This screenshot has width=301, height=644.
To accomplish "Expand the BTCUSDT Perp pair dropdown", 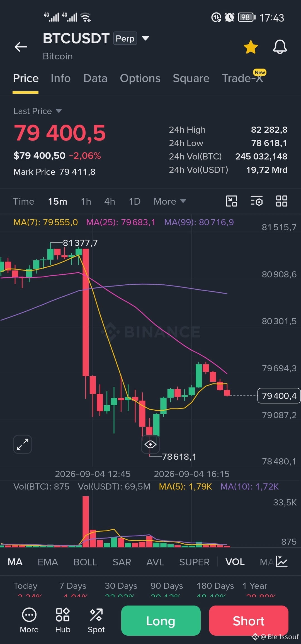I will pos(145,38).
